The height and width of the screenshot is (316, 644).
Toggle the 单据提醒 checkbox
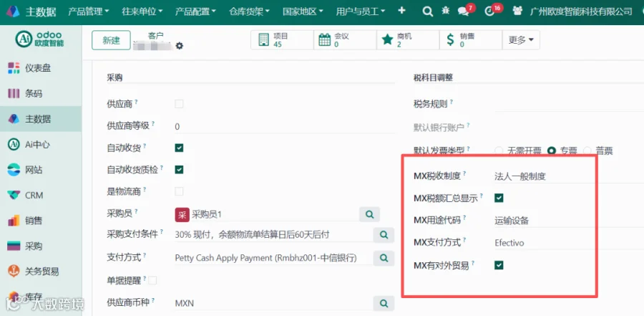click(152, 281)
